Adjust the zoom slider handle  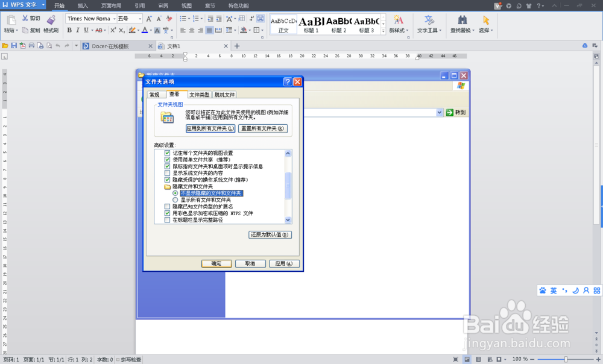click(566, 359)
